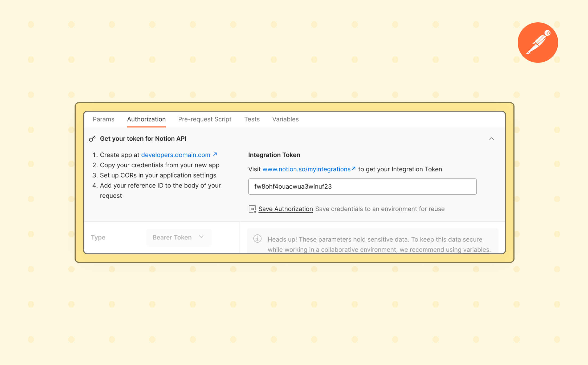
Task: Click the 'Save credentials to an environment' text
Action: pyautogui.click(x=380, y=209)
